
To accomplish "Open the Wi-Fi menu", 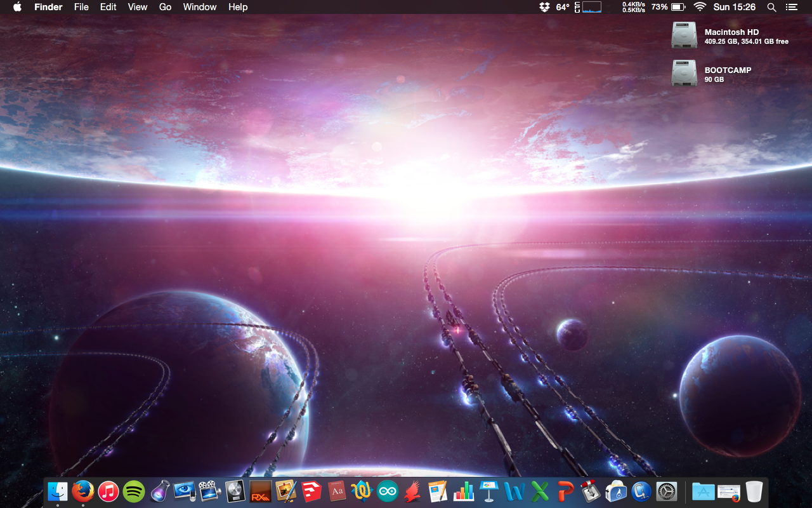I will click(700, 7).
